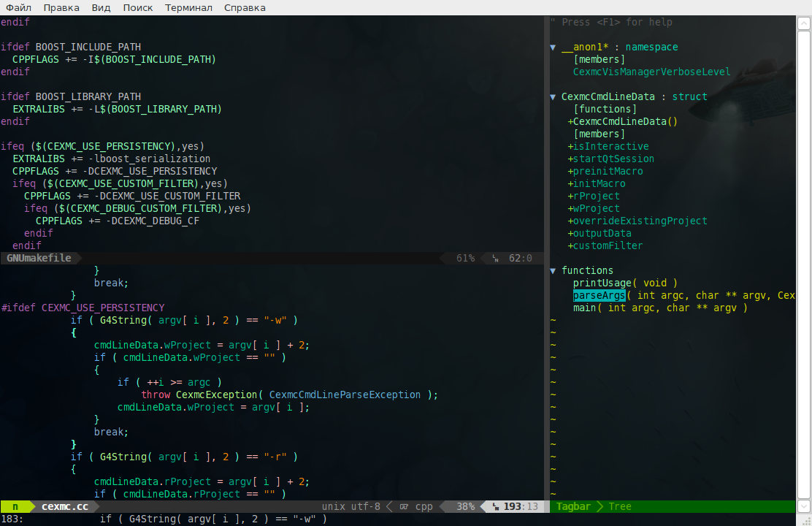Open the Поиск menu
Image resolution: width=812 pixels, height=526 pixels.
tap(138, 8)
